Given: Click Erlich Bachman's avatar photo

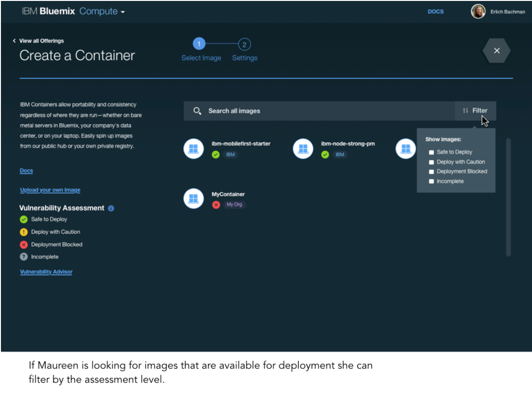Looking at the screenshot, I should point(478,12).
